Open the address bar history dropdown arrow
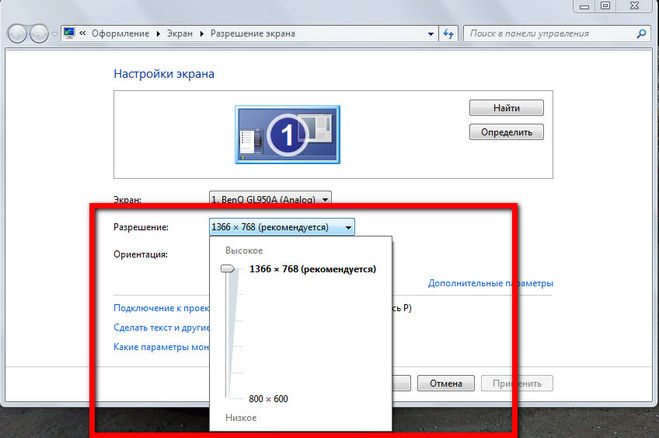Viewport: 659px width, 438px height. click(431, 34)
